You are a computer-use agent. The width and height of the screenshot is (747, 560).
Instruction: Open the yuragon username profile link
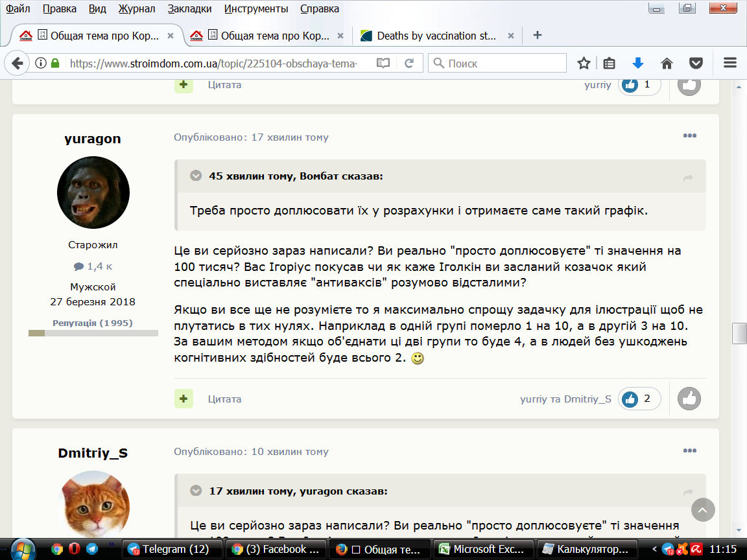tap(93, 139)
